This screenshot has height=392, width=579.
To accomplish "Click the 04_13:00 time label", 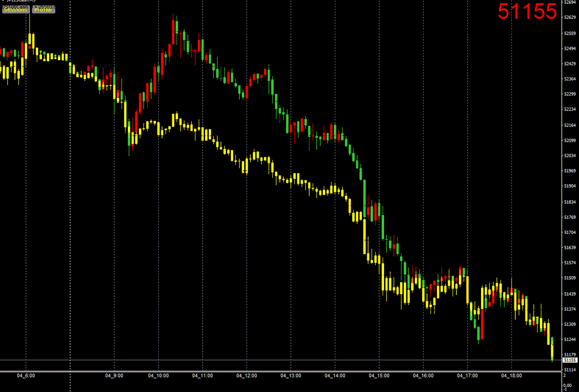I will (291, 375).
